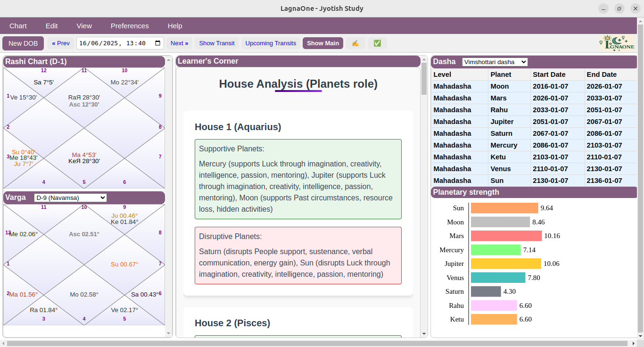Screen dimensions: 644x347
Task: Select the Jupiter Mahadasha row
Action: click(x=534, y=122)
